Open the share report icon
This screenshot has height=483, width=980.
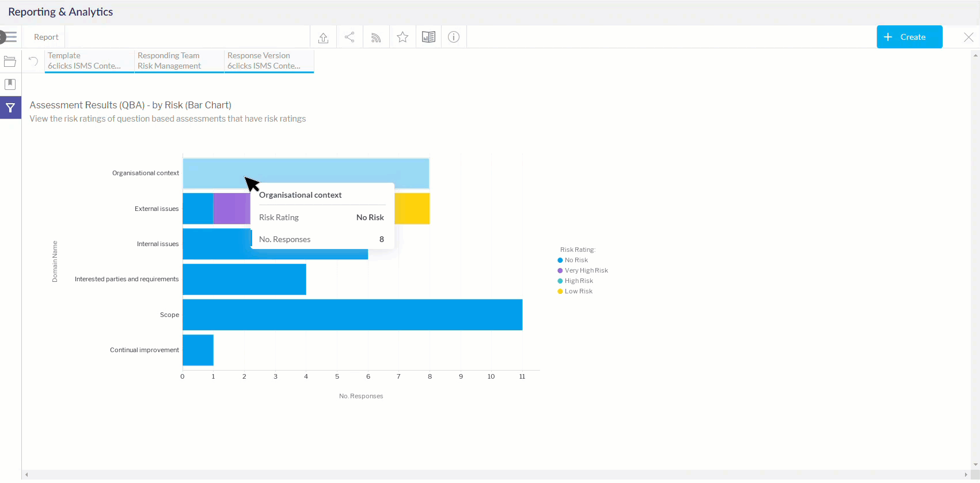[x=350, y=37]
